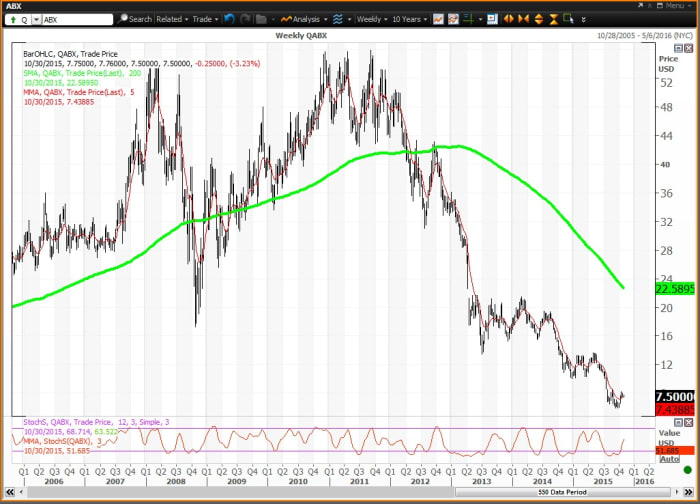This screenshot has height=504, width=700.
Task: Click the 2012 year axis label
Action: 420,482
